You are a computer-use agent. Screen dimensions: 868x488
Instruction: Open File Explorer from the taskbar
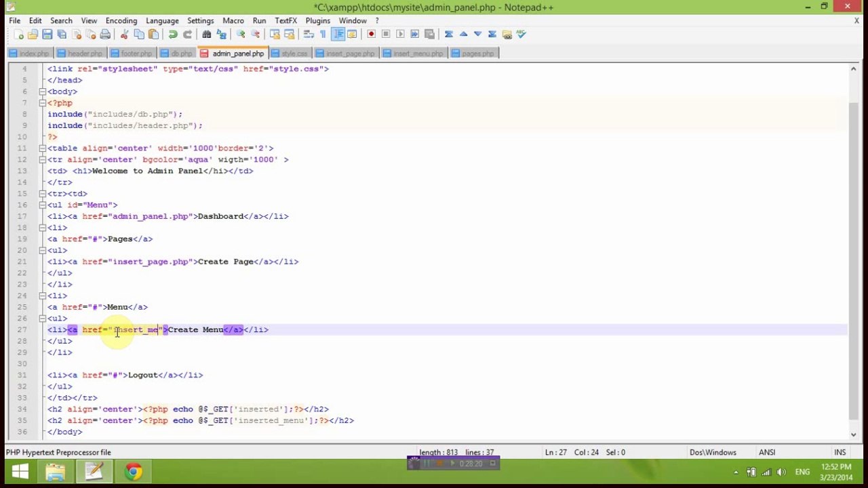56,472
